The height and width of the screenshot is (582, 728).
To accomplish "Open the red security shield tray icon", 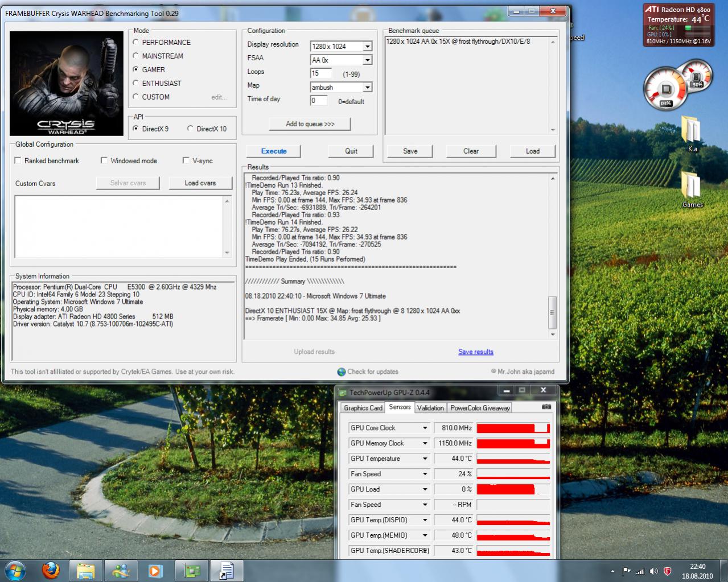I will click(x=667, y=571).
